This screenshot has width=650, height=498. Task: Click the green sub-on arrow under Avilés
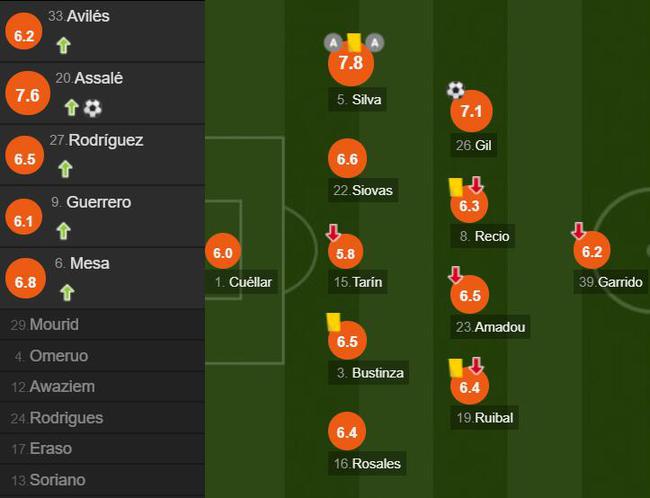(x=63, y=45)
